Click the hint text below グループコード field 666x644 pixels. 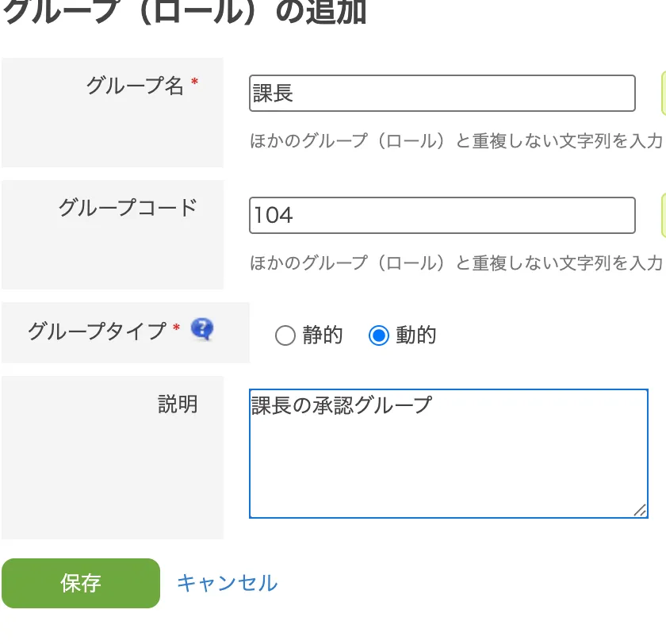pyautogui.click(x=456, y=263)
